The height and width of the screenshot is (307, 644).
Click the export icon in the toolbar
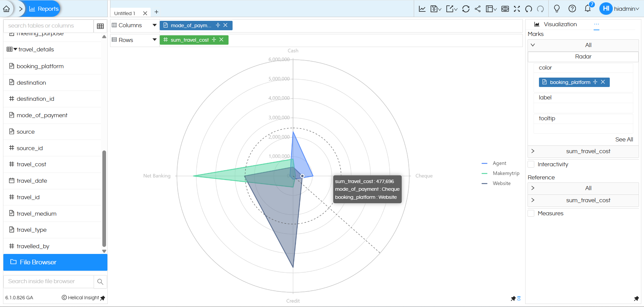tap(451, 9)
